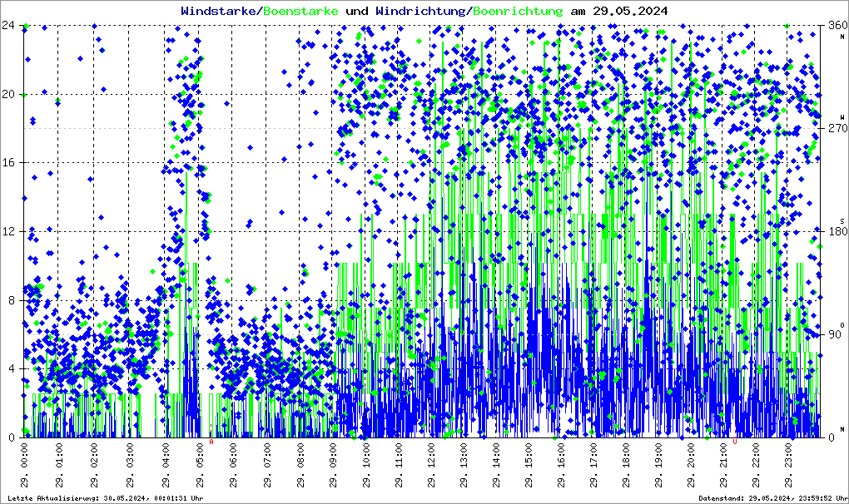
Task: Click the 'N' compass letter at 360
Action: coord(842,36)
